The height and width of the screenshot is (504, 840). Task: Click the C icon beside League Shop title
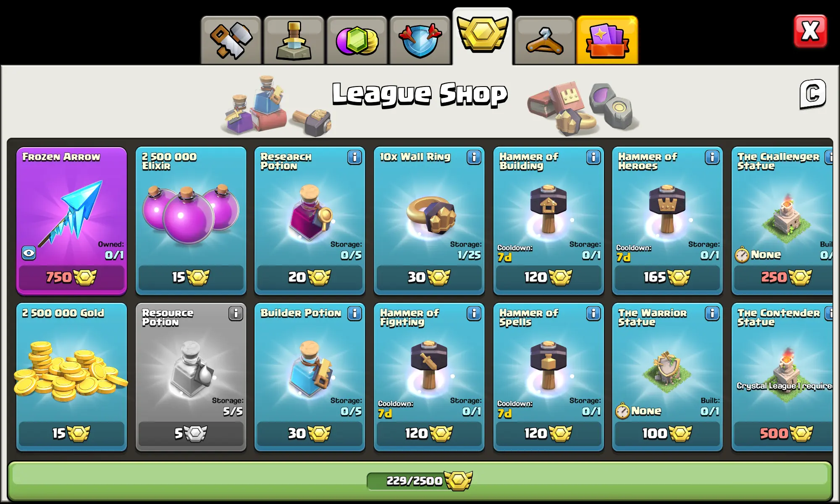[813, 94]
